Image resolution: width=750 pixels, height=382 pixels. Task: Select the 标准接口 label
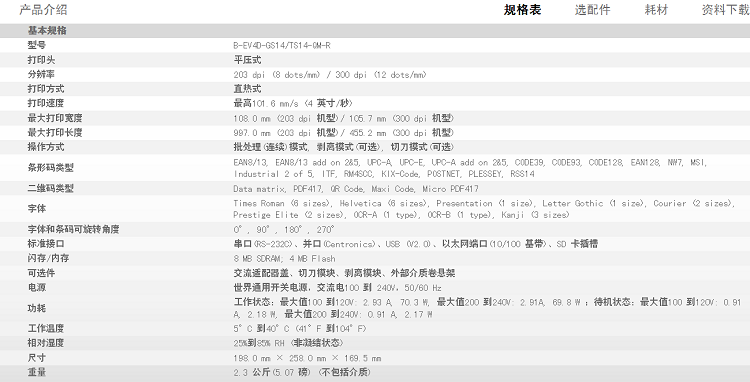(x=46, y=244)
